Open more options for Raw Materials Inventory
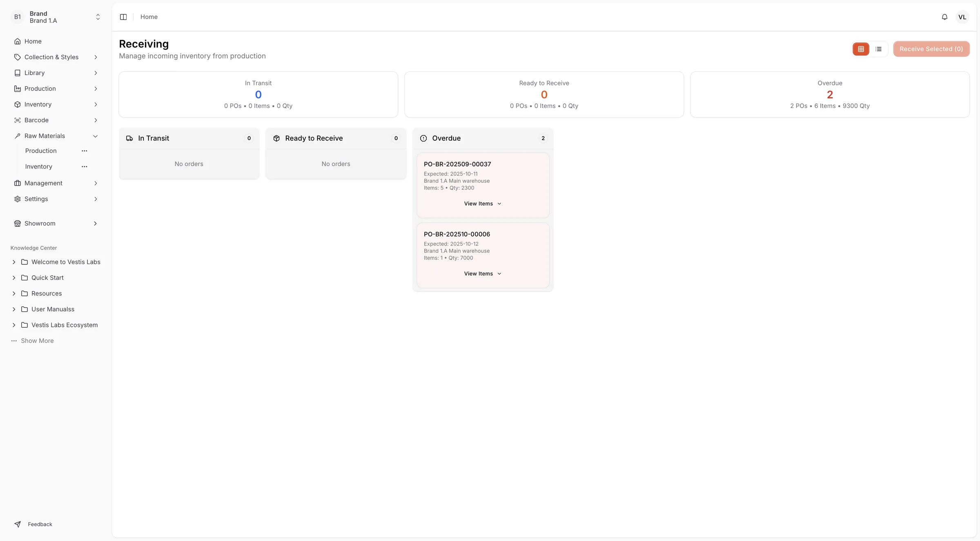 [85, 167]
